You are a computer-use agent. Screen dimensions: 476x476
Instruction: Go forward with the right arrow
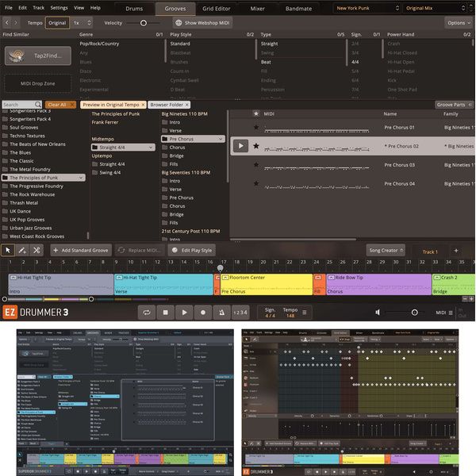[16, 23]
